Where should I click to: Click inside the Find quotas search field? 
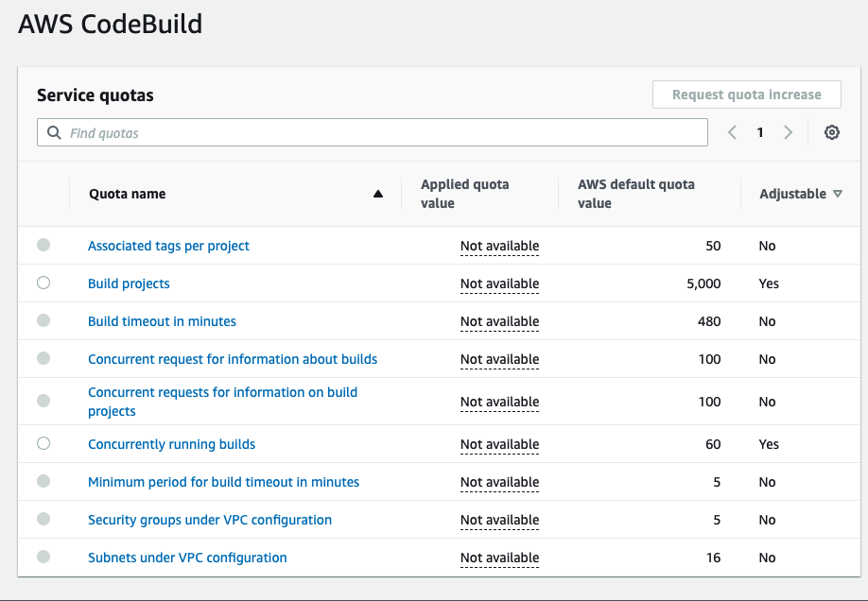(x=284, y=132)
